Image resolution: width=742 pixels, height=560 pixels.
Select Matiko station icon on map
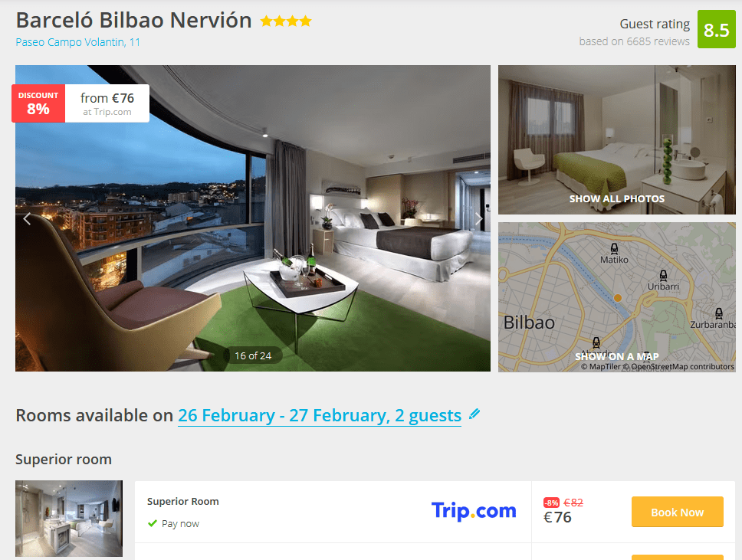tap(614, 248)
